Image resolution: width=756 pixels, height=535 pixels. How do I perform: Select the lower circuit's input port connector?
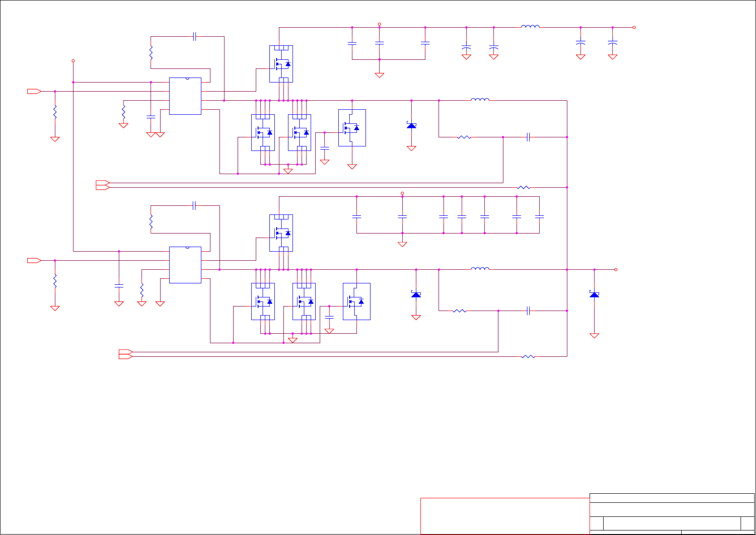(34, 261)
